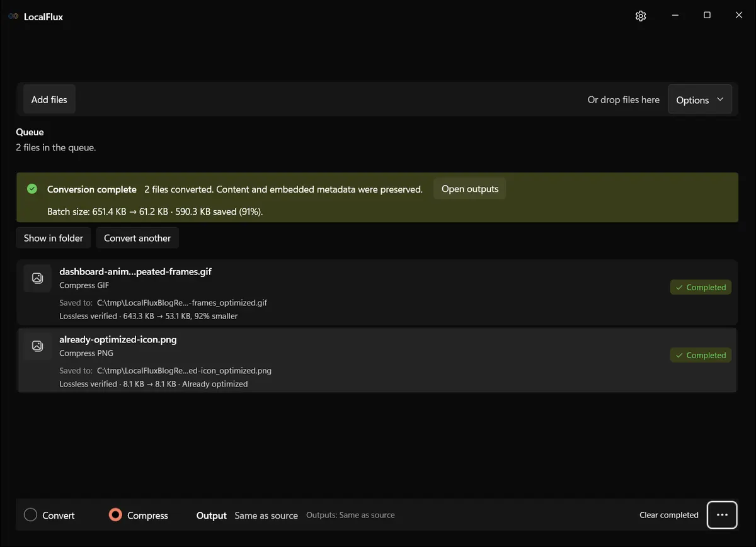The height and width of the screenshot is (547, 756).
Task: Click the green conversion complete checkmark icon
Action: 32,189
